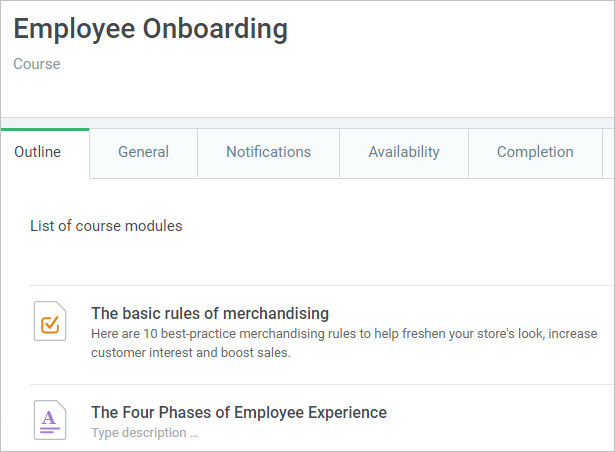Viewport: 615px width, 452px height.
Task: Click the partially visible tab after Completion
Action: click(x=608, y=152)
